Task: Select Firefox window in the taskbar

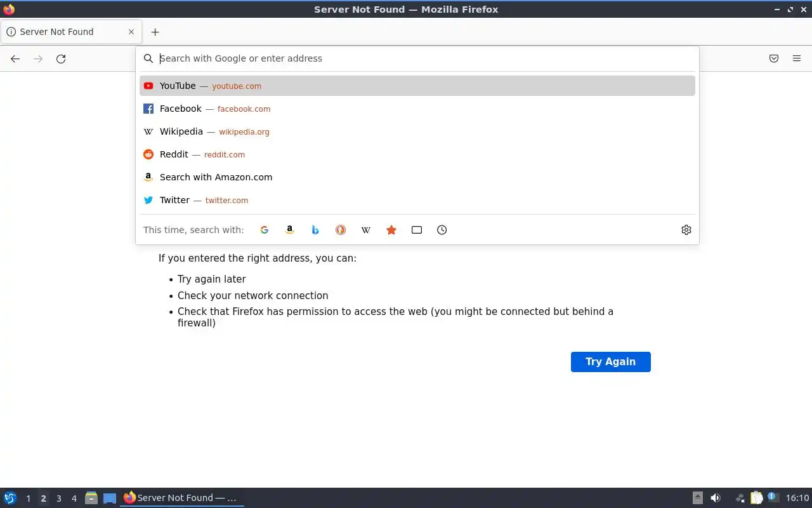Action: 182,498
